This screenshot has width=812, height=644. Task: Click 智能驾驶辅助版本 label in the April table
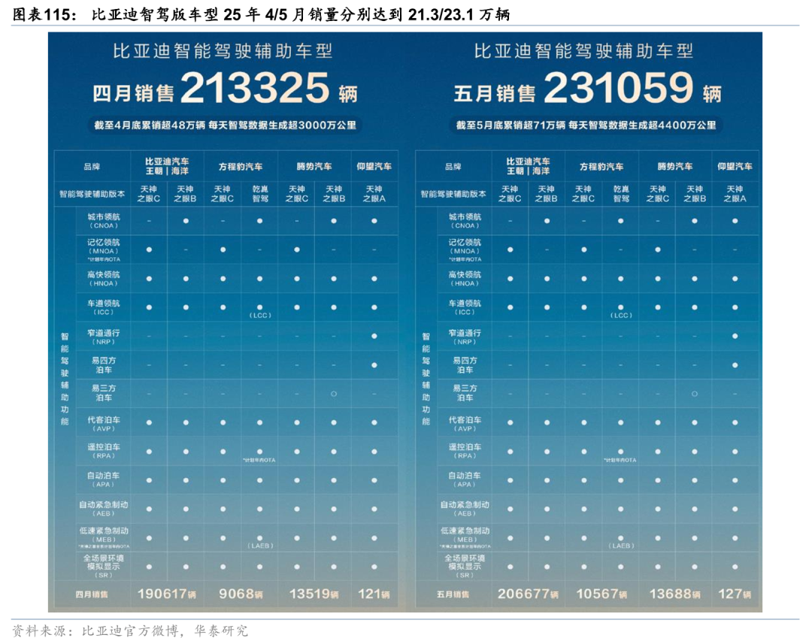pyautogui.click(x=92, y=194)
